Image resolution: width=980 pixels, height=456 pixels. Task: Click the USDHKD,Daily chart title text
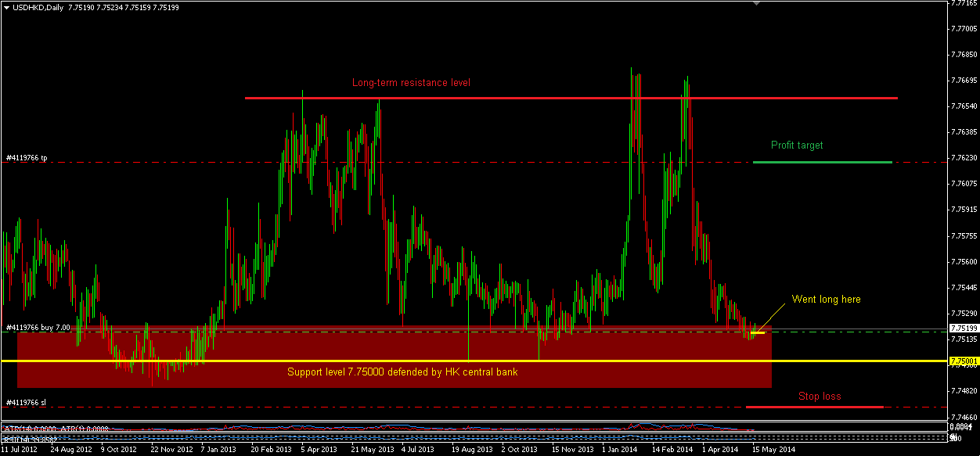click(x=38, y=6)
